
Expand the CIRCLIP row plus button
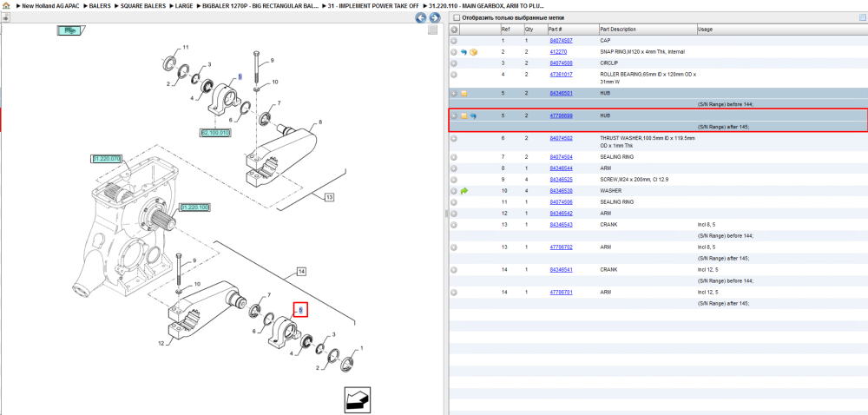(x=454, y=63)
